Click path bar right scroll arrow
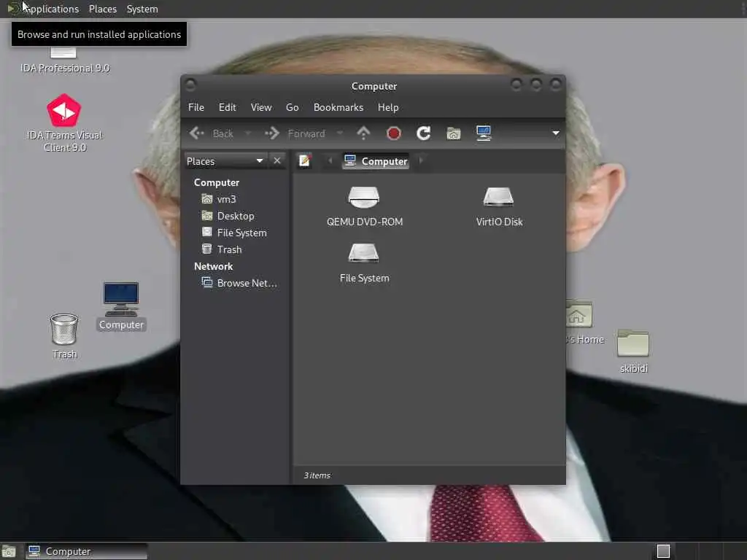 pyautogui.click(x=421, y=161)
